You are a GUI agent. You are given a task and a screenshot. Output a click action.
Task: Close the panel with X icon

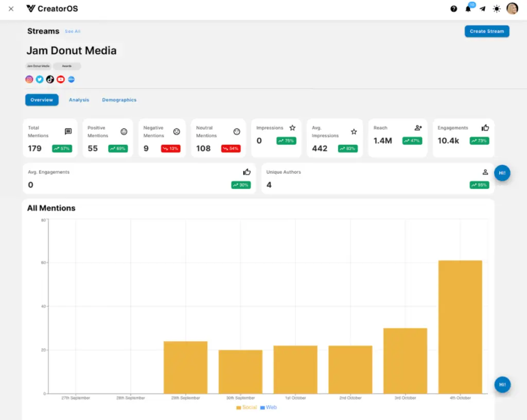point(11,9)
